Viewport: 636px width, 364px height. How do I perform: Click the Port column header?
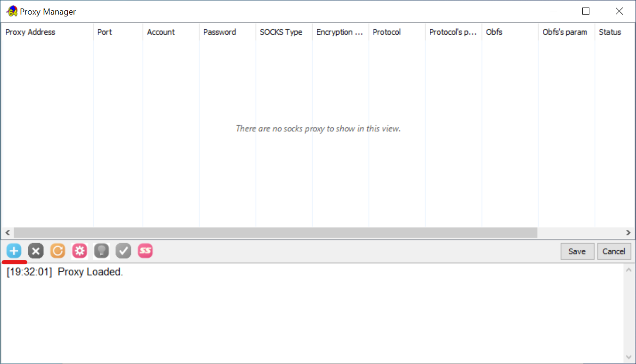[x=105, y=32]
